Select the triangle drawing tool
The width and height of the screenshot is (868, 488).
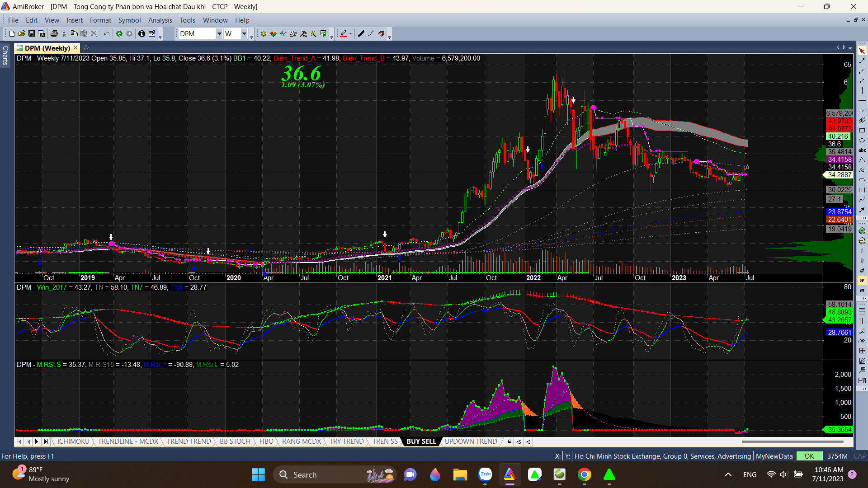(862, 160)
